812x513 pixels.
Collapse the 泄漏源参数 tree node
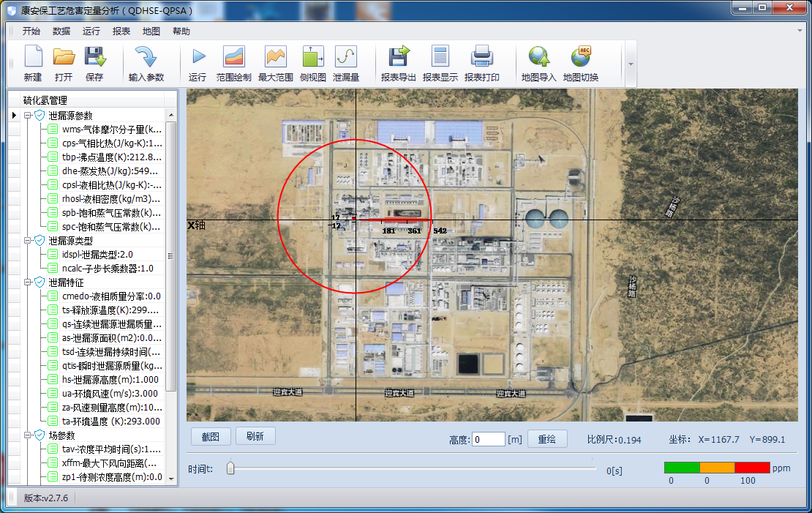[28, 116]
